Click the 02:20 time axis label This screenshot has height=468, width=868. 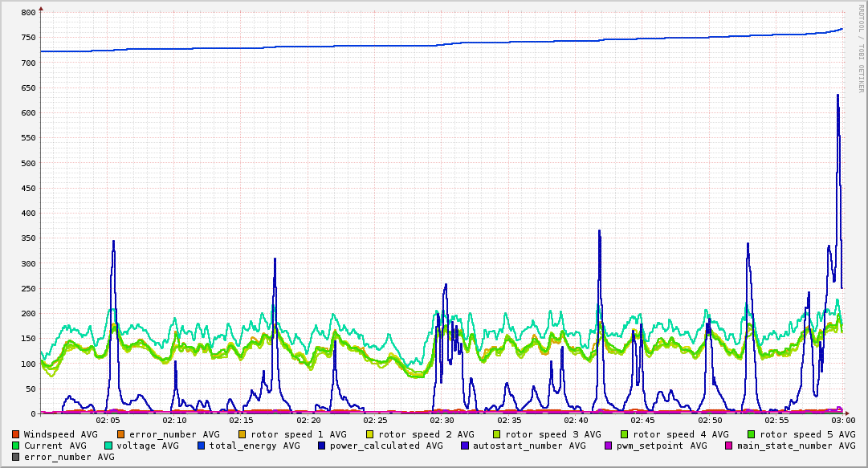pyautogui.click(x=308, y=421)
